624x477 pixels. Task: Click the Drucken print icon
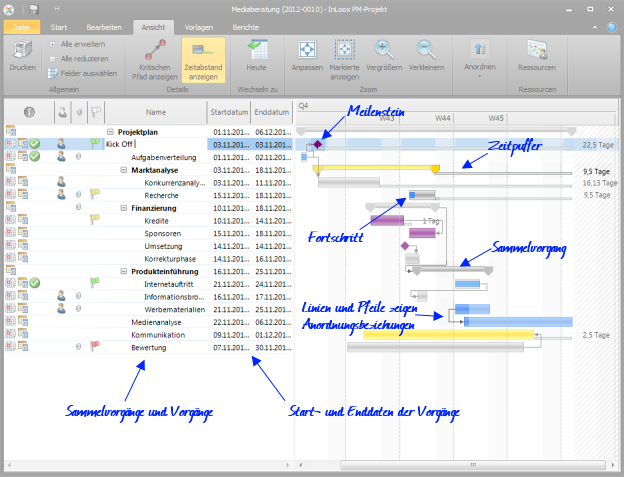point(22,50)
